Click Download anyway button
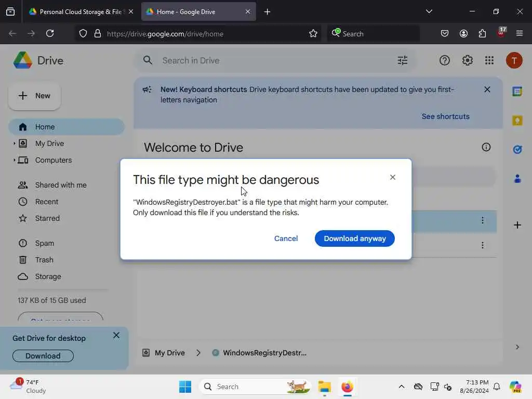This screenshot has width=532, height=399. click(x=354, y=238)
